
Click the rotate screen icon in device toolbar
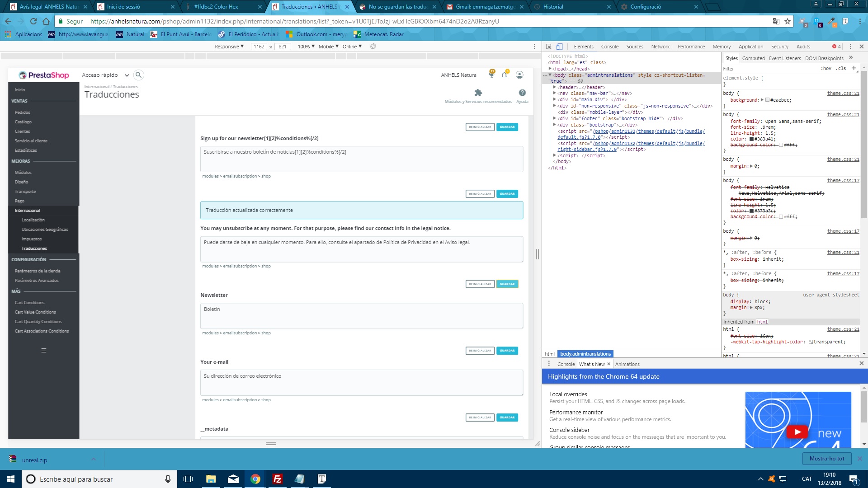(373, 47)
